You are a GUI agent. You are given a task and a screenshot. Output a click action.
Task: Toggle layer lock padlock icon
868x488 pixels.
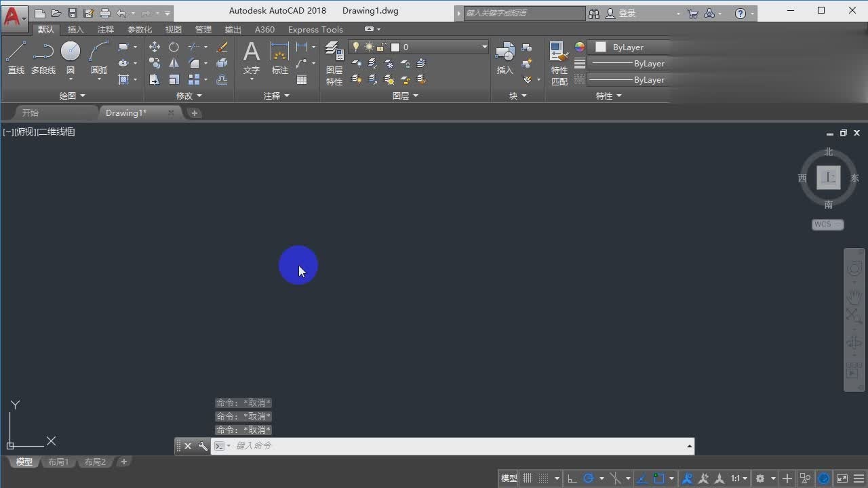pos(381,47)
